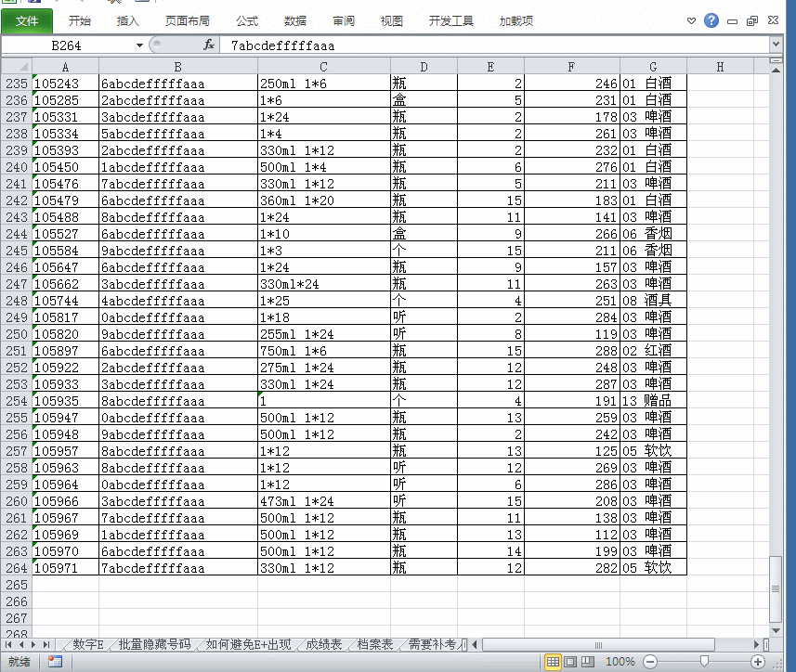Switch to Normal view button
This screenshot has height=672, width=796.
[553, 662]
